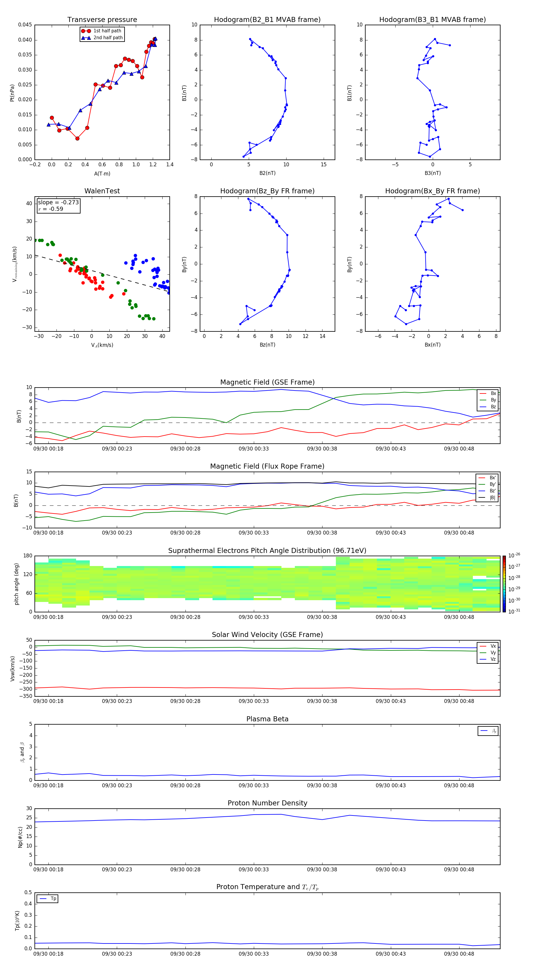Select the 'slope = -0.273' annotation
This screenshot has width=535, height=980.
[x=58, y=203]
